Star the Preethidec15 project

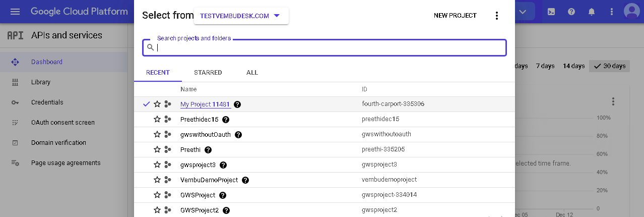click(157, 119)
